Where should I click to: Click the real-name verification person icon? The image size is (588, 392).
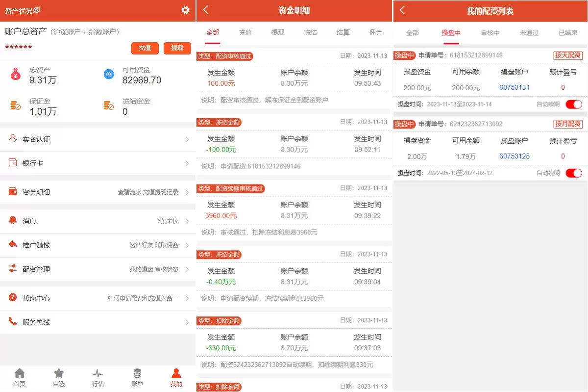(x=13, y=139)
